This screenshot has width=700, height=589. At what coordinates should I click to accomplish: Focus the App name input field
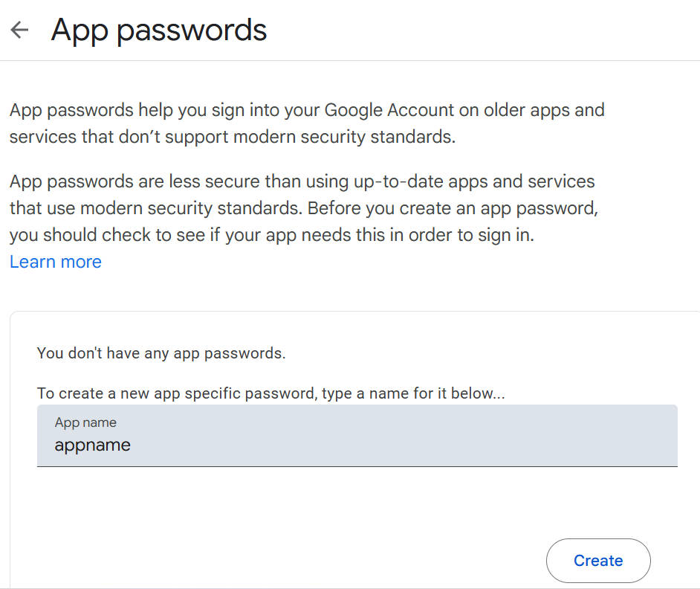(x=357, y=436)
